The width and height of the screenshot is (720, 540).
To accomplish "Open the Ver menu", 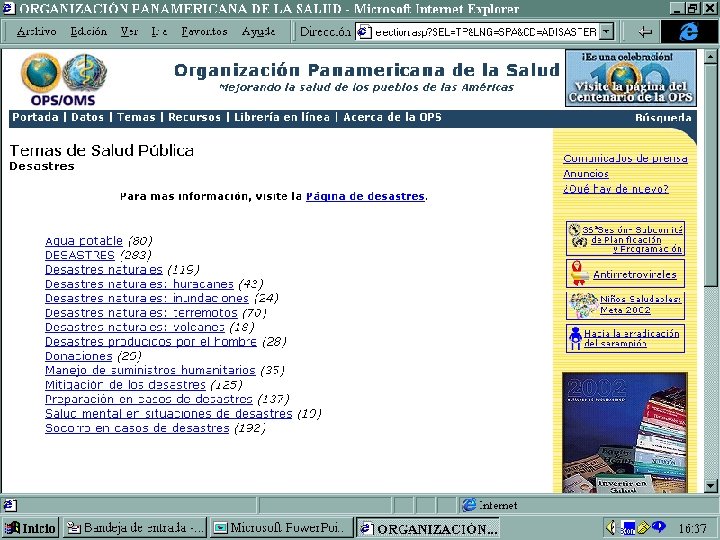I will point(129,32).
